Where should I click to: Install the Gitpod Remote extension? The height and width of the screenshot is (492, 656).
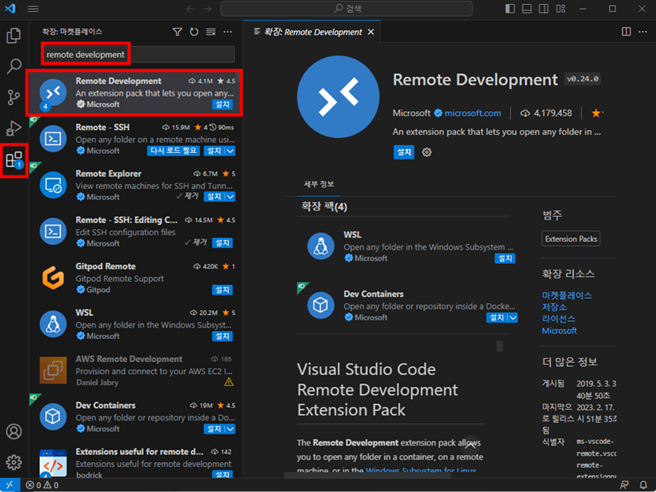[223, 290]
